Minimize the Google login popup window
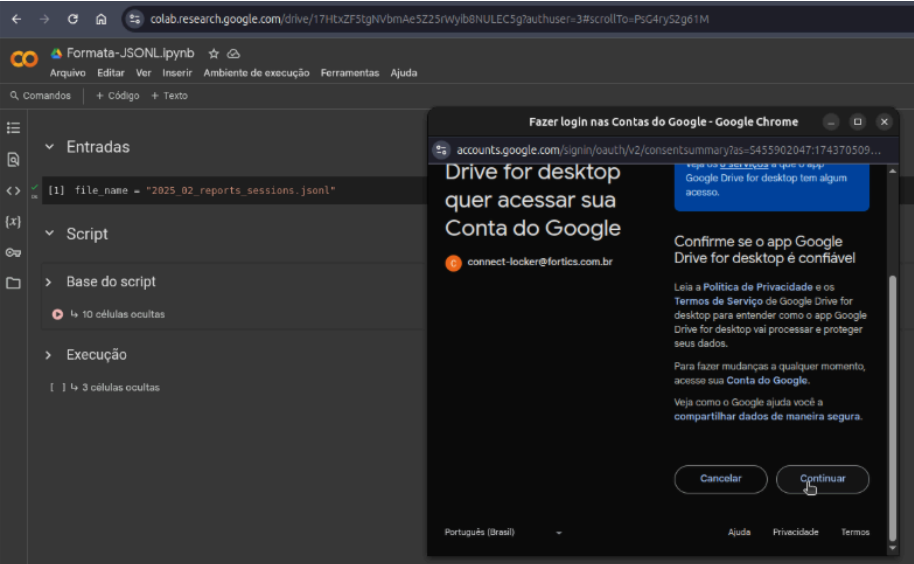This screenshot has width=914, height=564. (x=831, y=122)
